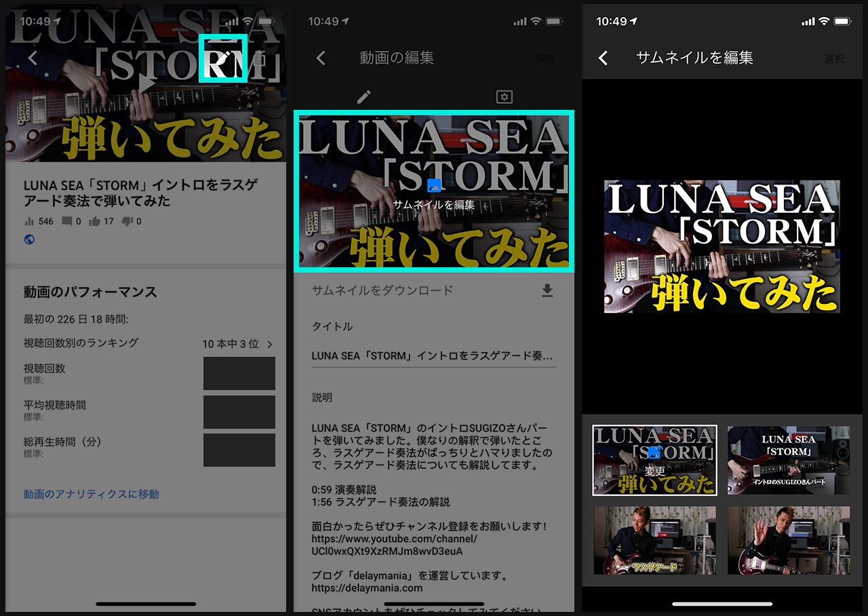Viewport: 868px width, 616px height.
Task: Tap the globe public visibility icon
Action: point(29,239)
